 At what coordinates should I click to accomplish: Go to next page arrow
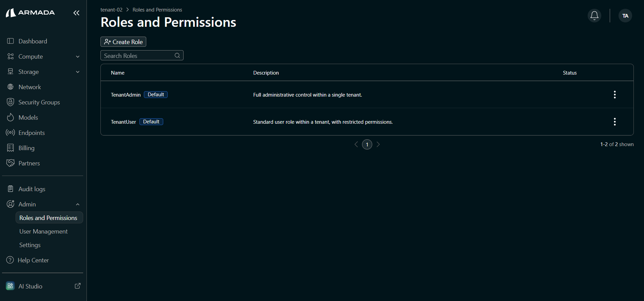point(378,144)
